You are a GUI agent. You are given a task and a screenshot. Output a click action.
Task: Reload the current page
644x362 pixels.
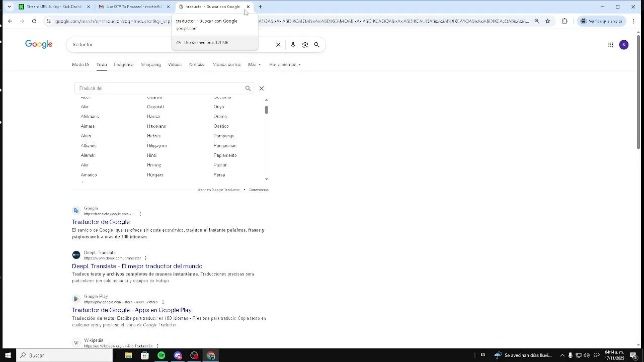[34, 21]
